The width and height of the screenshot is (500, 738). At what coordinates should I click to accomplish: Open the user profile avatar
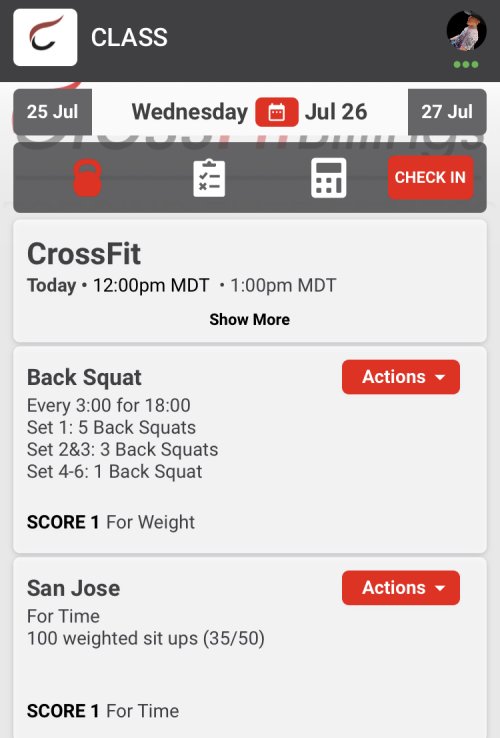click(x=466, y=31)
